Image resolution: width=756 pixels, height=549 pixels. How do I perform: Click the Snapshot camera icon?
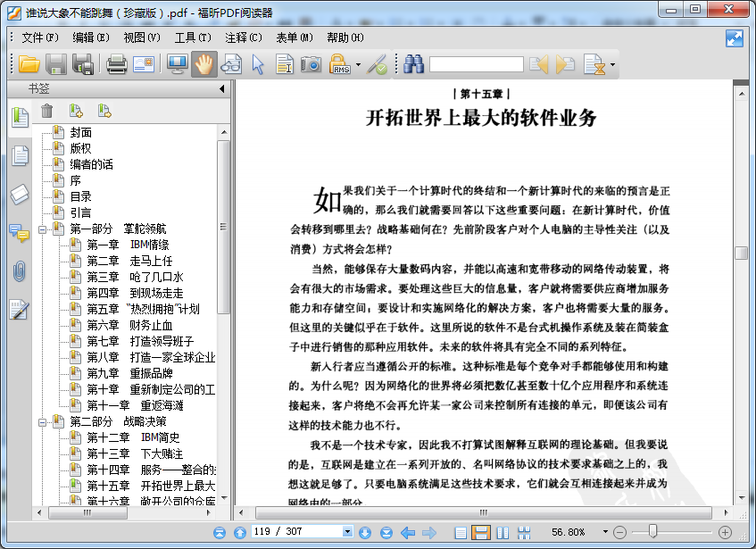[311, 64]
